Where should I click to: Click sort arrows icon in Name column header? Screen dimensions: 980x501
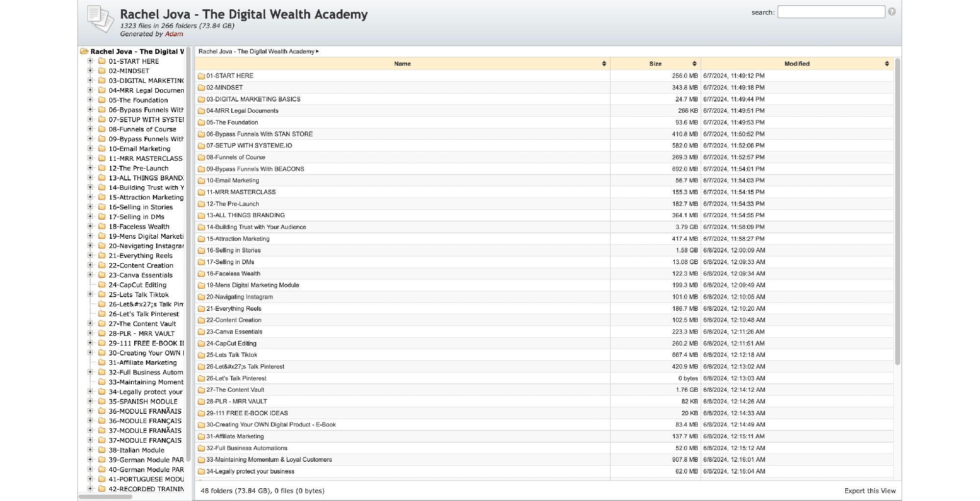click(604, 64)
